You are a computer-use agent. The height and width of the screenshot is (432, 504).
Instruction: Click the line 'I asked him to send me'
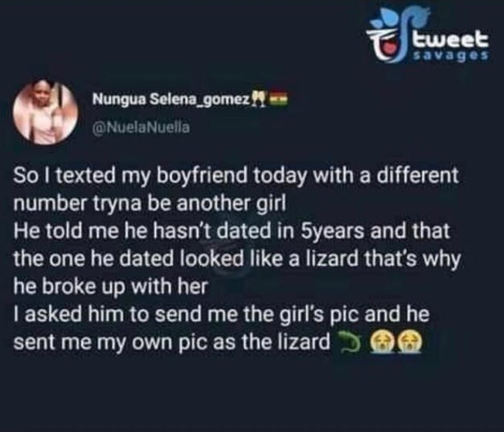pos(221,314)
